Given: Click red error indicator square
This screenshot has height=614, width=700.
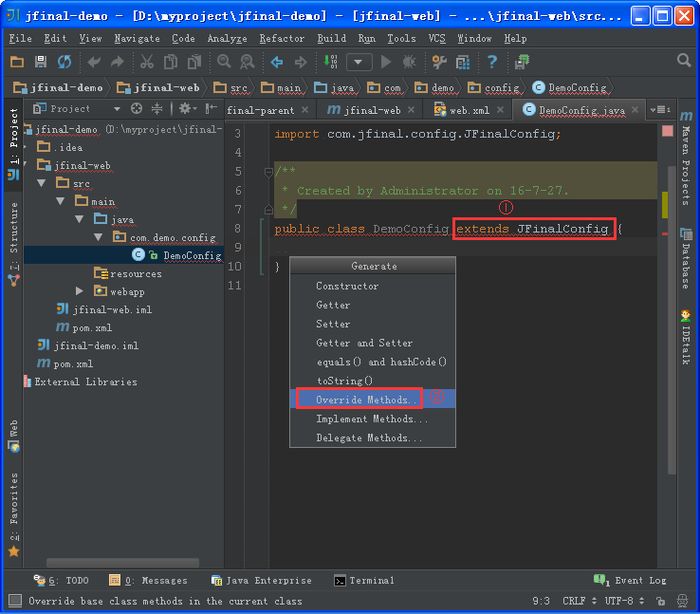Looking at the screenshot, I should click(x=667, y=131).
